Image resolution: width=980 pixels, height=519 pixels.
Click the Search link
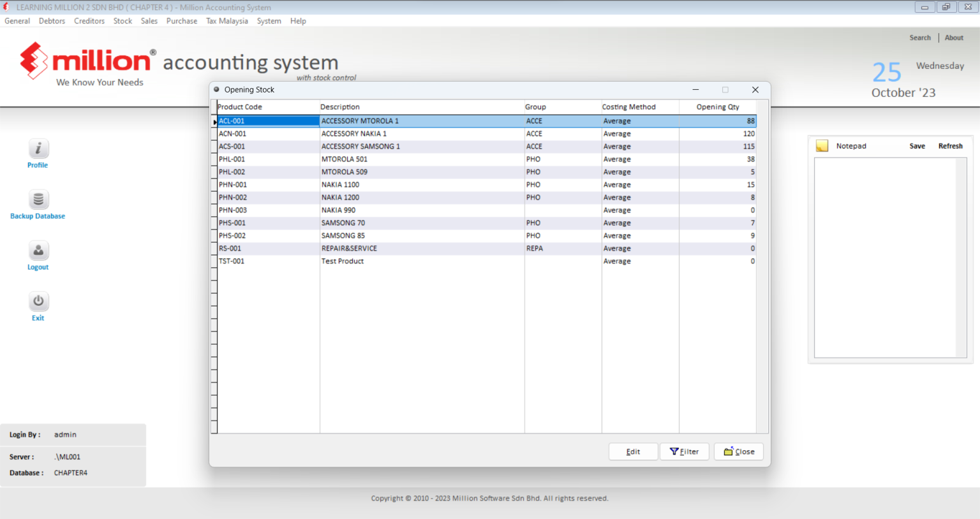tap(920, 38)
